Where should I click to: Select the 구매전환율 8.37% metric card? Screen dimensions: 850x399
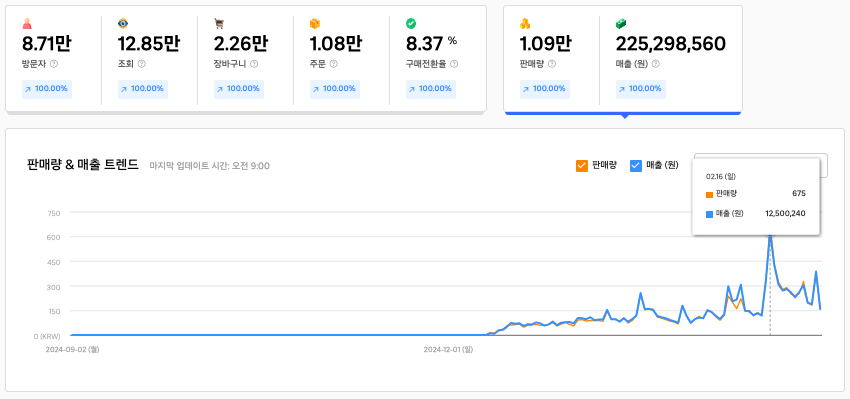pos(437,60)
